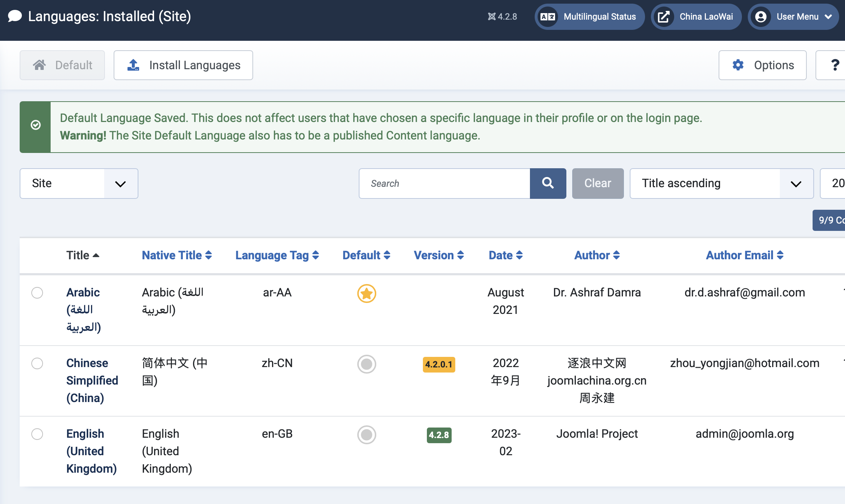Click the Joomla version 4.2.8 icon
Image resolution: width=845 pixels, height=504 pixels.
coord(492,17)
